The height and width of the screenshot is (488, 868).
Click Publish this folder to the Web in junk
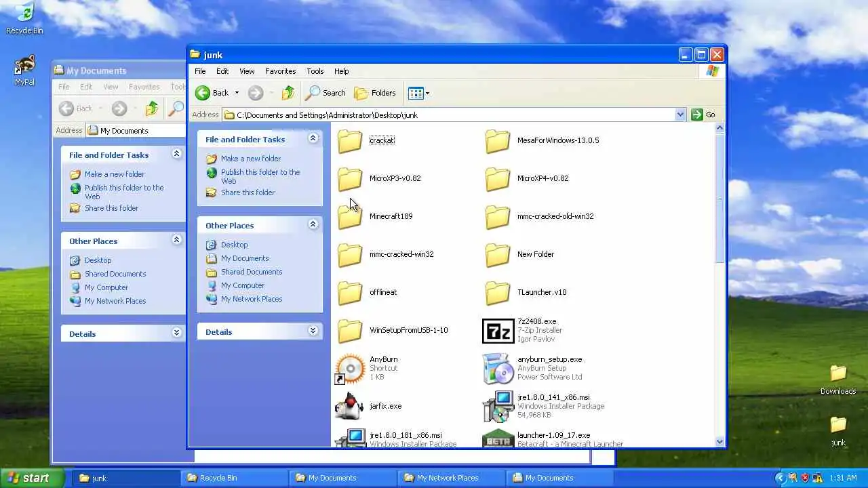point(260,176)
